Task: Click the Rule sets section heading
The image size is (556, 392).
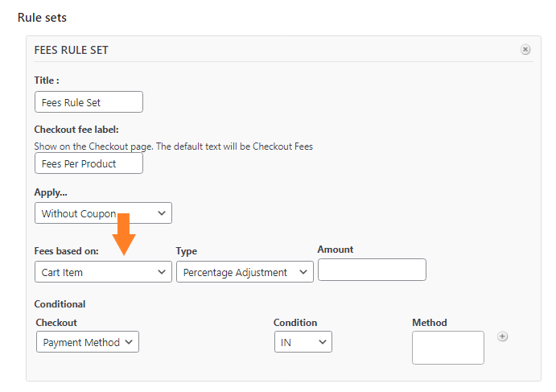Action: click(42, 18)
